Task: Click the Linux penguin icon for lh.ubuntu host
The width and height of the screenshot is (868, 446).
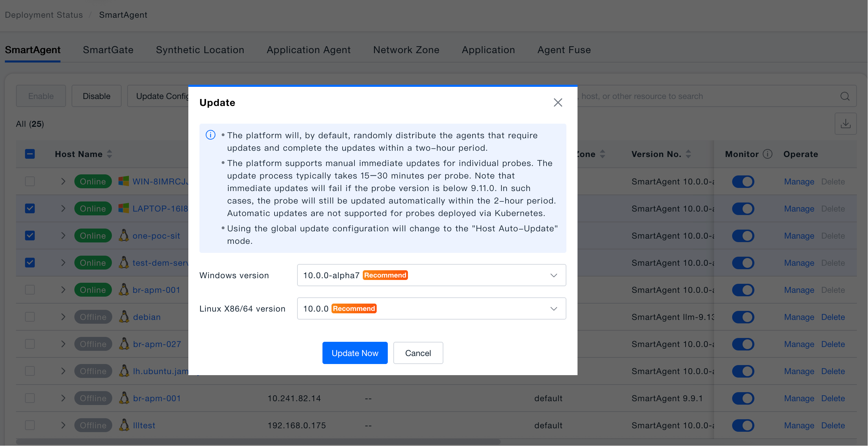Action: [124, 371]
